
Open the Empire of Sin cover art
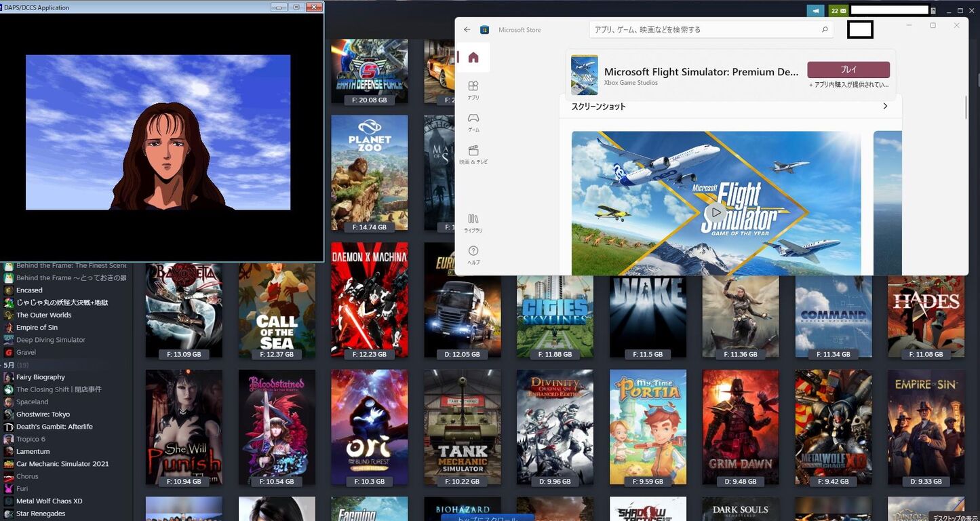coord(926,427)
